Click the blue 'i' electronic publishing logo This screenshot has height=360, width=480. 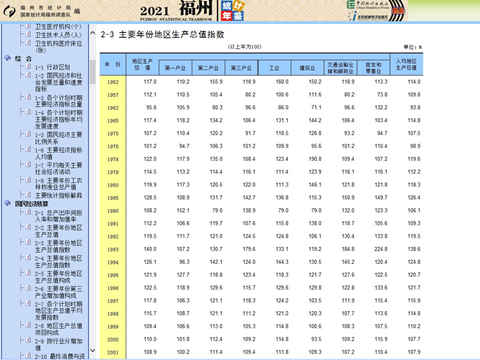368,16
